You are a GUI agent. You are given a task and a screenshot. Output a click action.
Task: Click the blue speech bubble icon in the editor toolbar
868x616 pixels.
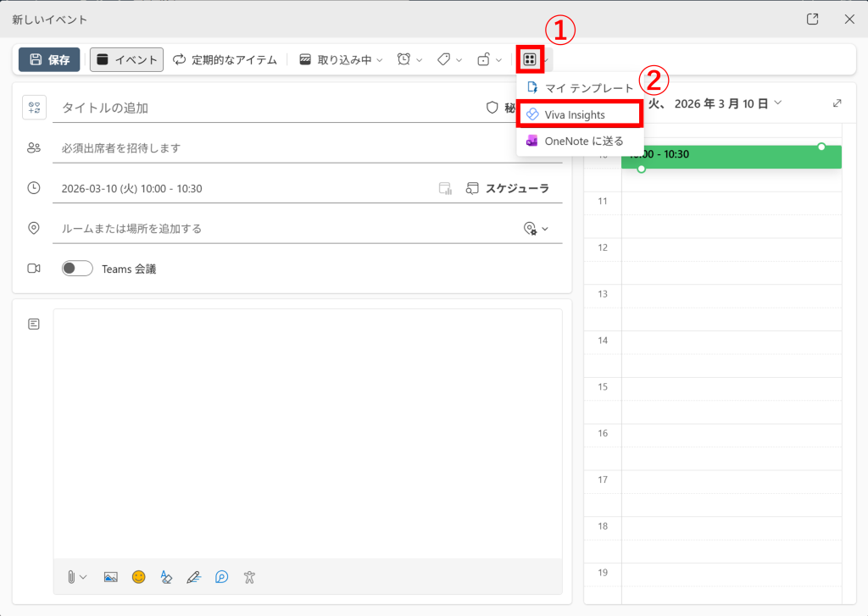(x=221, y=577)
